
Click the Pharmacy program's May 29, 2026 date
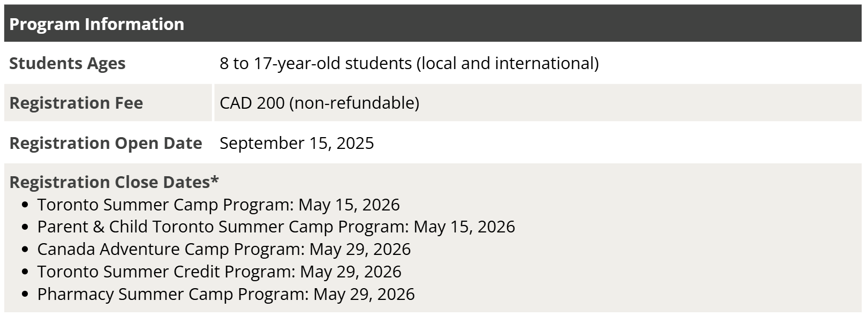(x=364, y=294)
